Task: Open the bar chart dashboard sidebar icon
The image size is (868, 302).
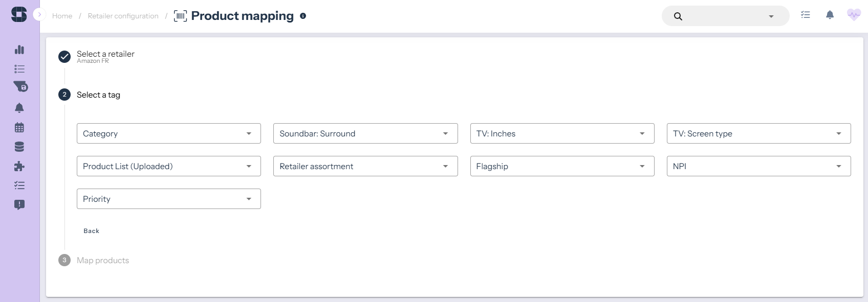Action: 19,50
